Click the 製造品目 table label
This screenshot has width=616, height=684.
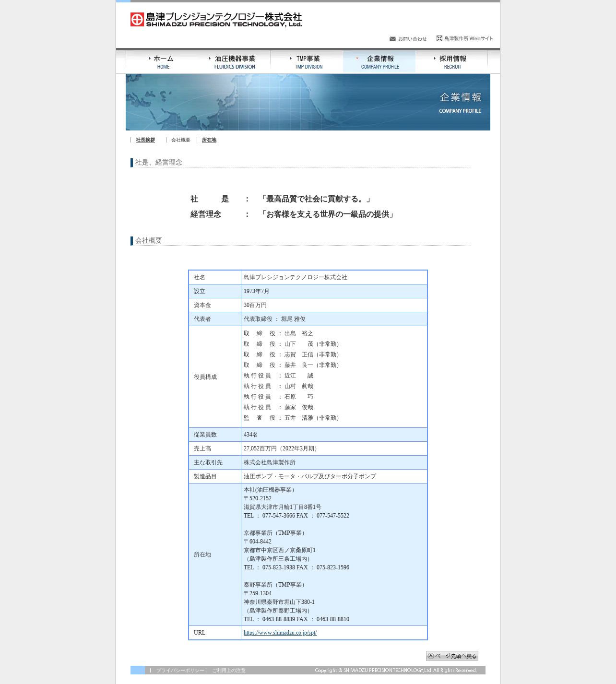(x=205, y=476)
